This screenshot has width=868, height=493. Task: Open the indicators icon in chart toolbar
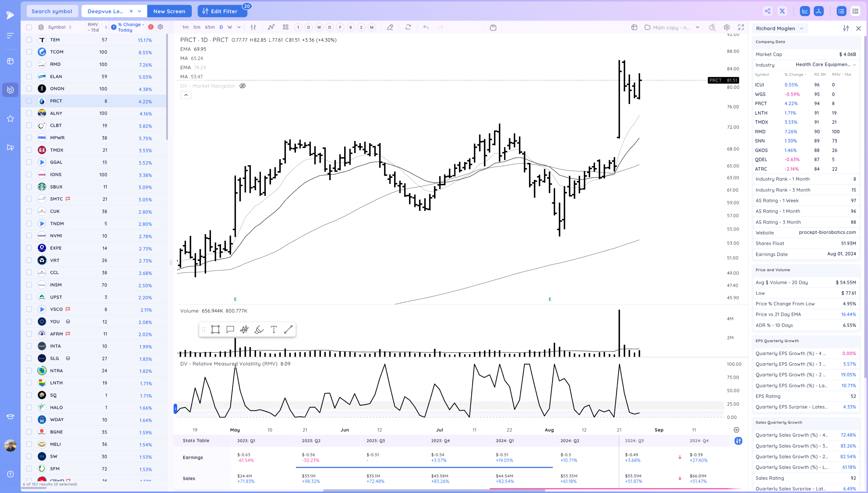(x=271, y=27)
